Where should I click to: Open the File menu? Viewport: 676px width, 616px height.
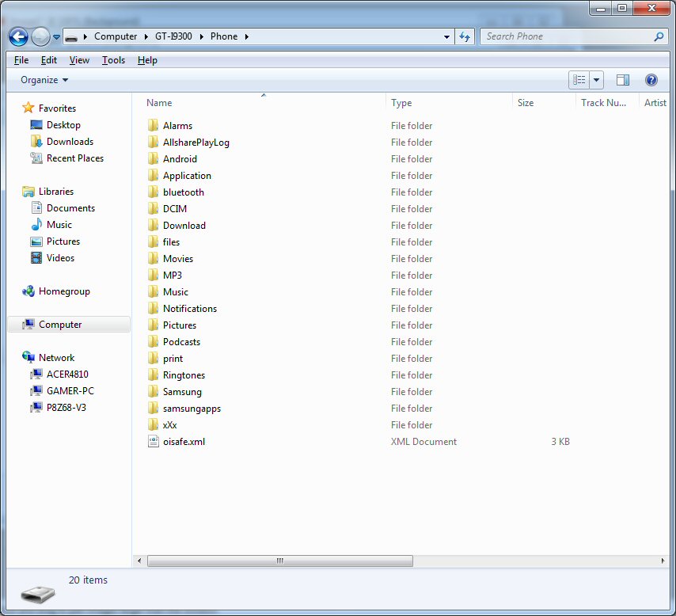(21, 60)
